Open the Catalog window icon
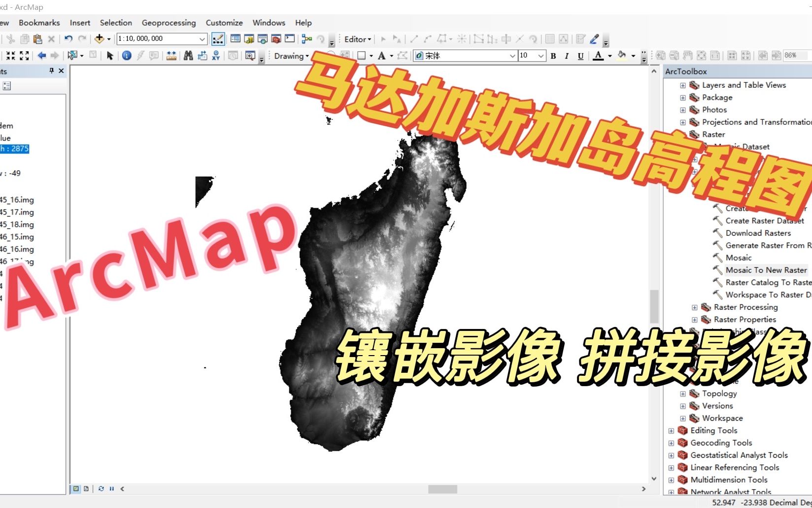The image size is (812, 508). [x=249, y=38]
